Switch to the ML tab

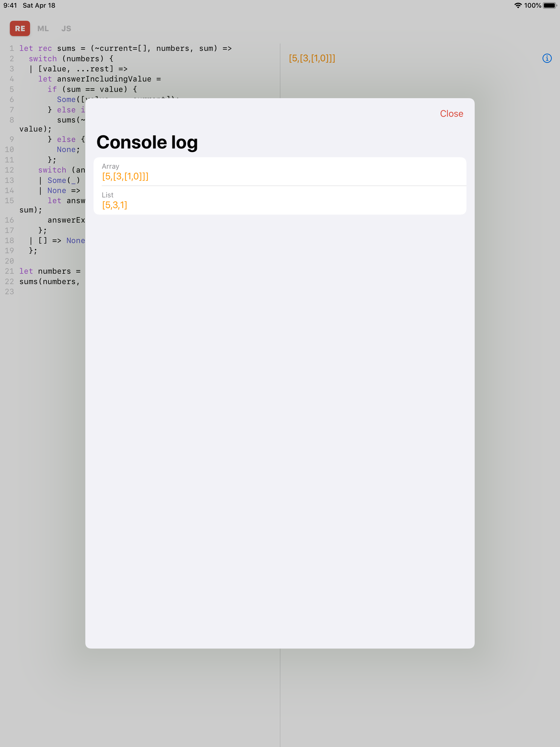pos(43,28)
